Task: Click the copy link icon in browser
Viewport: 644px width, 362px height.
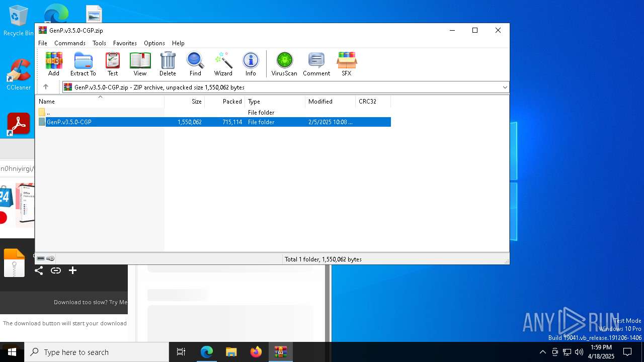Action: (x=56, y=270)
